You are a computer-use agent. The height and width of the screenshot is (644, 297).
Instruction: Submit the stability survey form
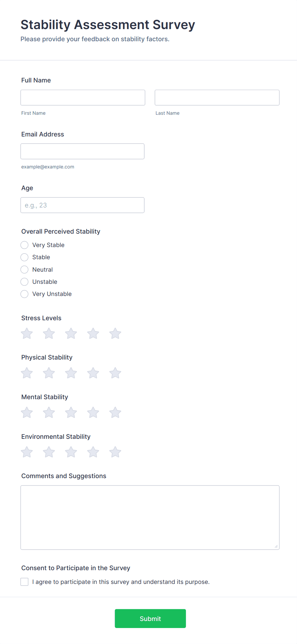pyautogui.click(x=150, y=618)
